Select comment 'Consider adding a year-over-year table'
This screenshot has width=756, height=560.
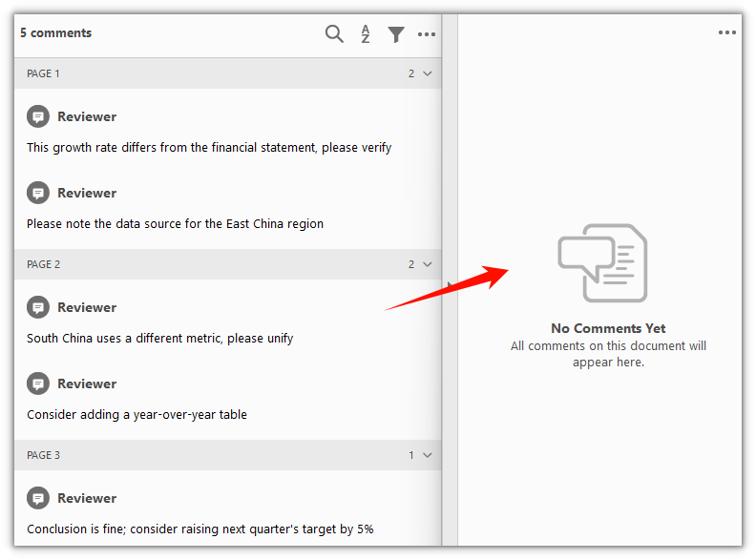point(136,414)
